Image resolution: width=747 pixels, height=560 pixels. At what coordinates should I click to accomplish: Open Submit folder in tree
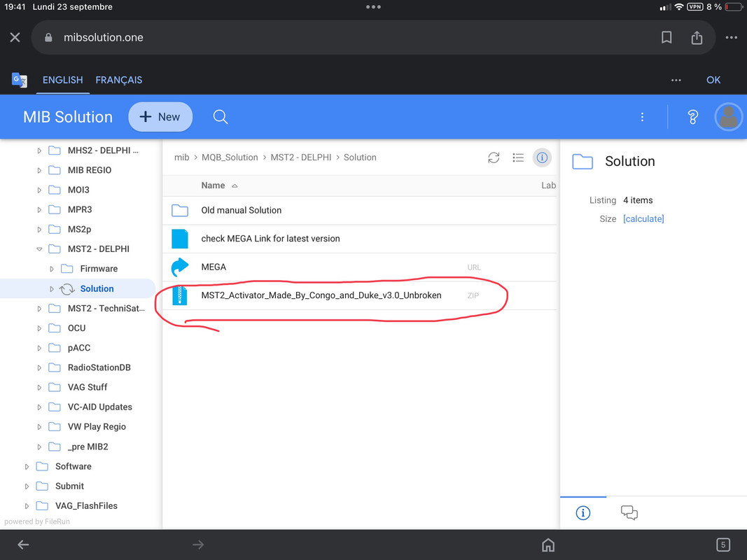(69, 486)
